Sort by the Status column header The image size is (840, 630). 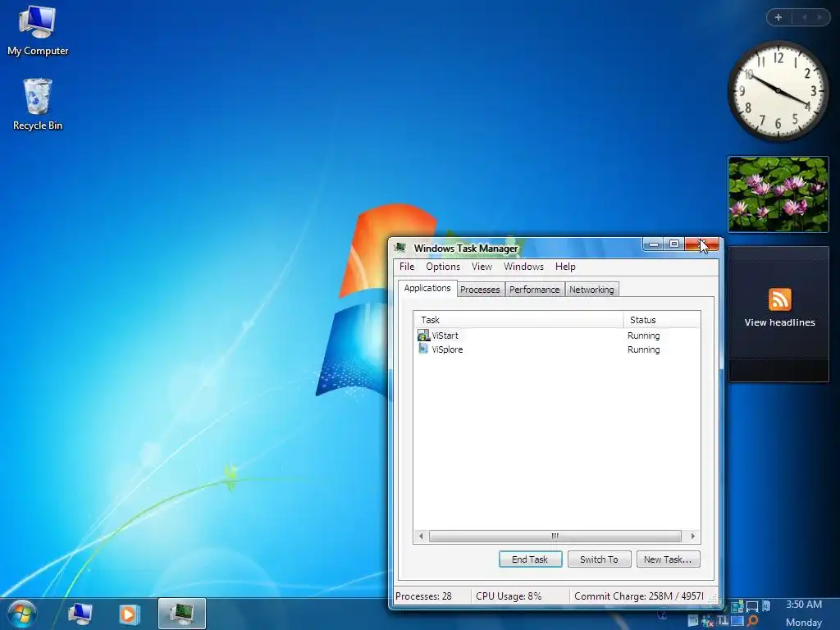(662, 320)
